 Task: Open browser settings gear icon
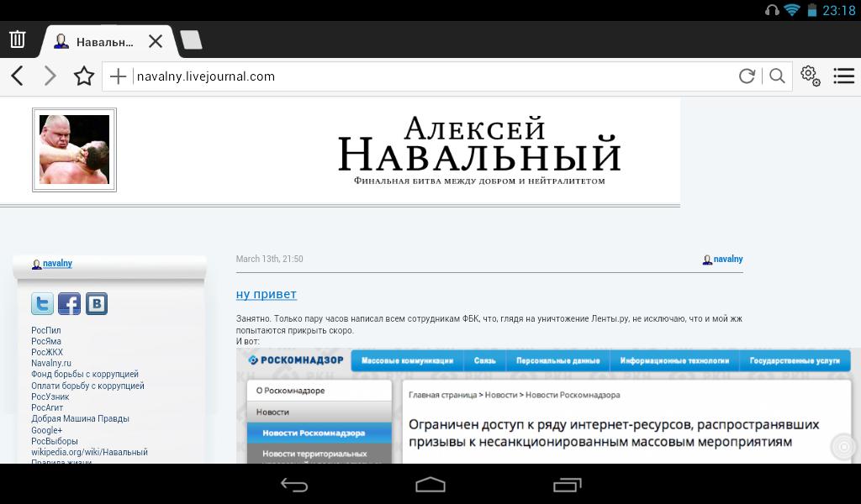810,76
